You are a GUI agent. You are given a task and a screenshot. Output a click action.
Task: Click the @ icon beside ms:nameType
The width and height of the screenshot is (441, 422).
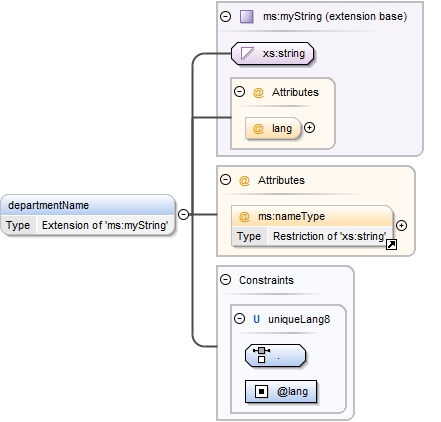244,217
